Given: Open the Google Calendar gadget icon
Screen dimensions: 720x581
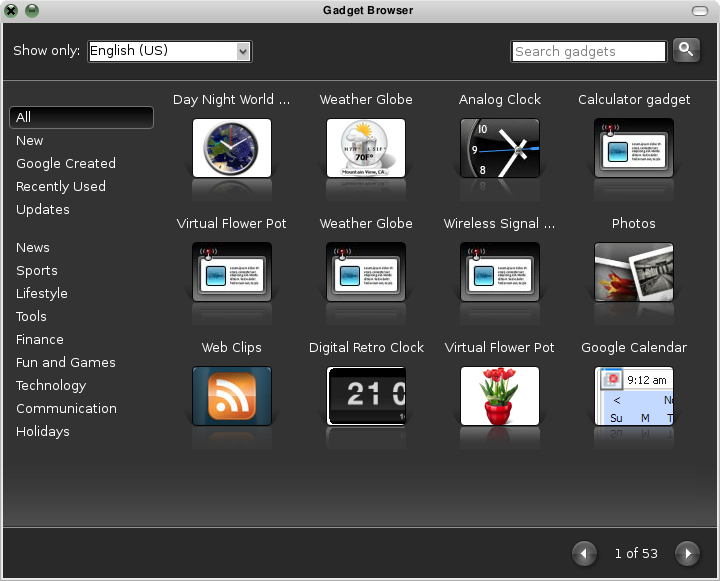Looking at the screenshot, I should tap(634, 396).
